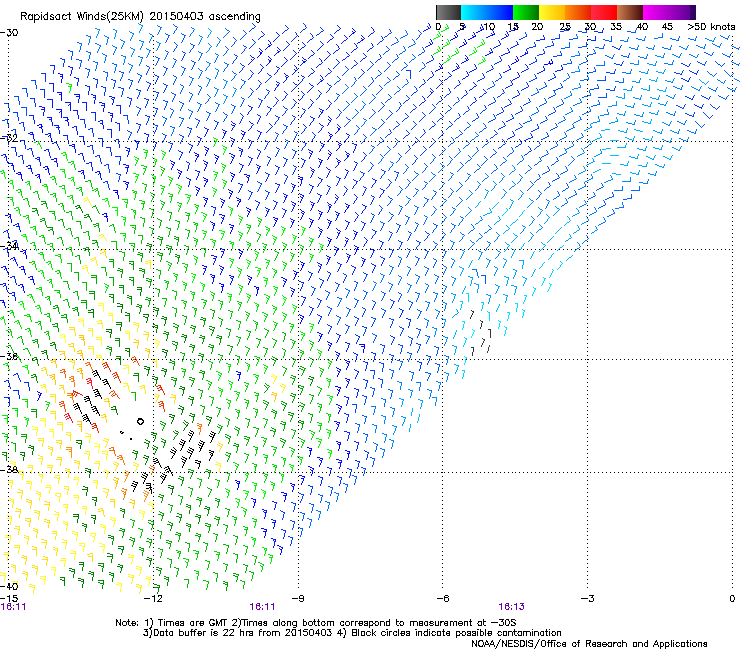Click the '-40' latitude axis label

(9, 586)
